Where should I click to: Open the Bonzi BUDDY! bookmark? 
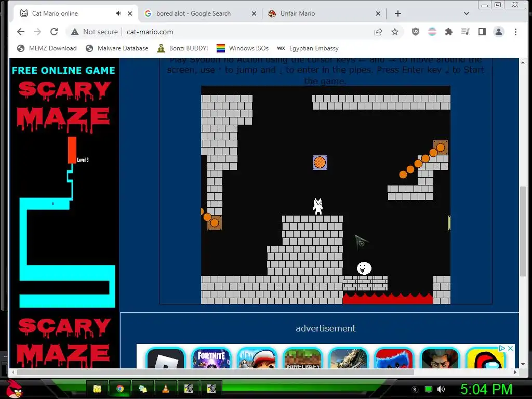click(x=182, y=48)
